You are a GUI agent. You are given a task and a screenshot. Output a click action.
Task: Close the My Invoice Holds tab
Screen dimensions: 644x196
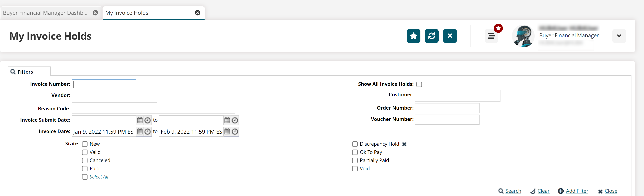tap(198, 13)
